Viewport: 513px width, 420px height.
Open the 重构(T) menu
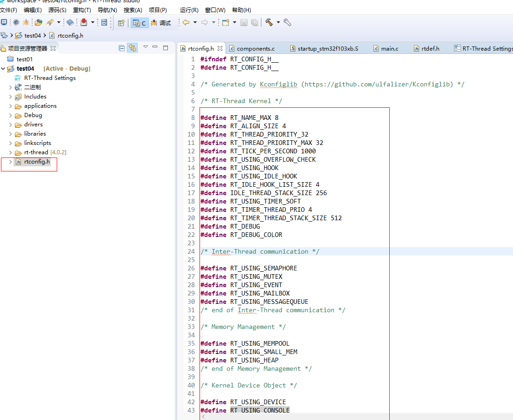tap(82, 10)
